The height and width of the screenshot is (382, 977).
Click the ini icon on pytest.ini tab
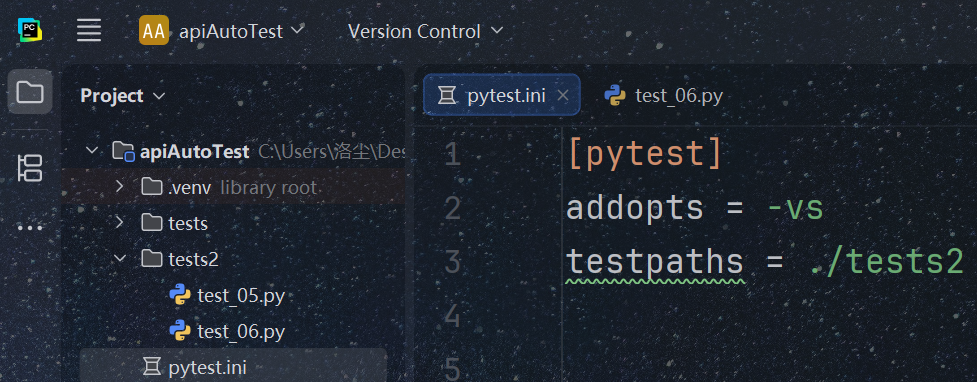point(446,95)
